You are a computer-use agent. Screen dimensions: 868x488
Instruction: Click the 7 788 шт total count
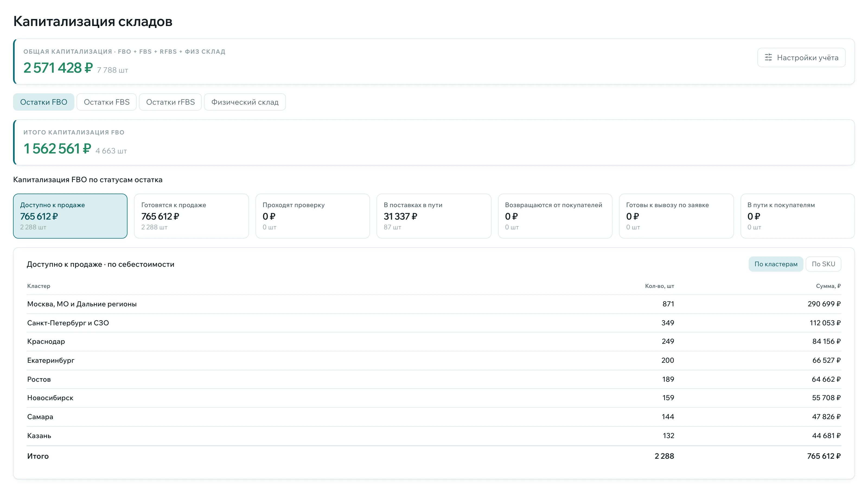point(113,70)
